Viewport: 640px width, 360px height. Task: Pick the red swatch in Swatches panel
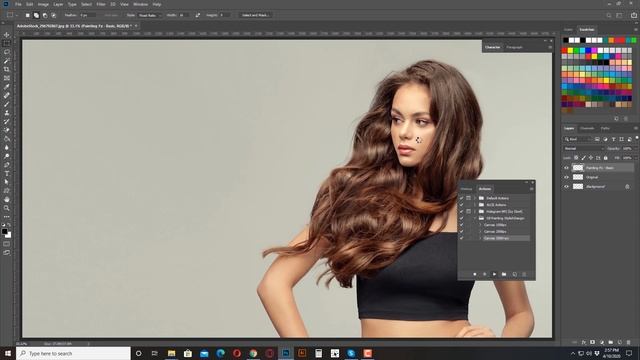pos(564,50)
